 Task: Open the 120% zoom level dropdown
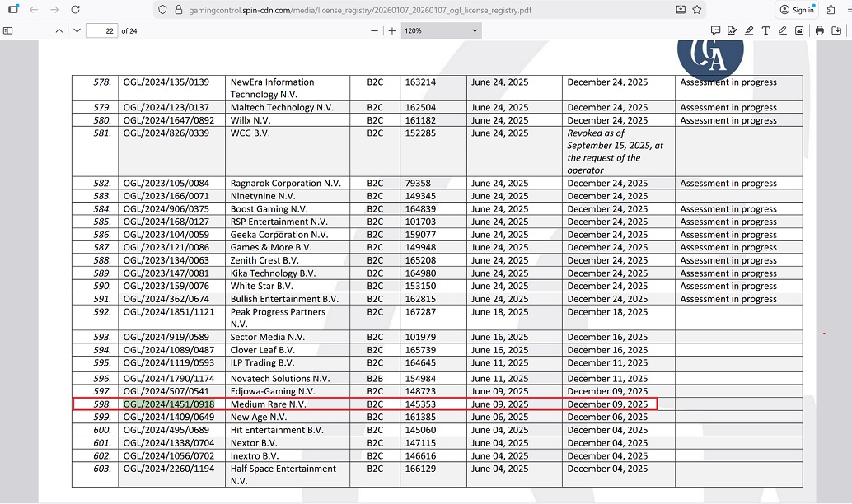click(x=440, y=30)
